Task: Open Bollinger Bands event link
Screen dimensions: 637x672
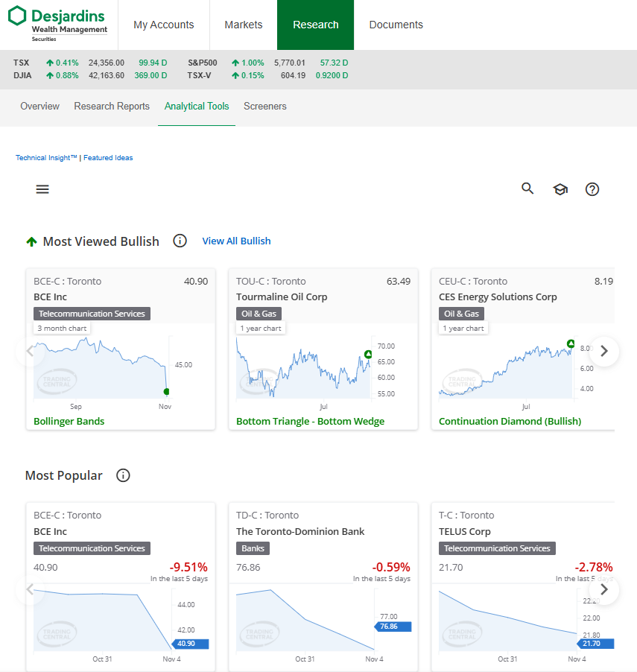Action: coord(69,421)
